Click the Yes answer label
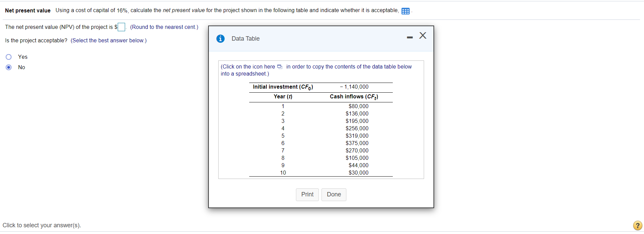Image resolution: width=644 pixels, height=234 pixels. (23, 57)
